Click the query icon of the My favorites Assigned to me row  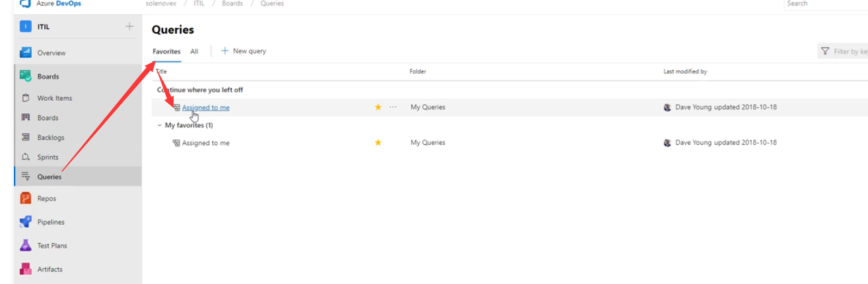point(176,142)
